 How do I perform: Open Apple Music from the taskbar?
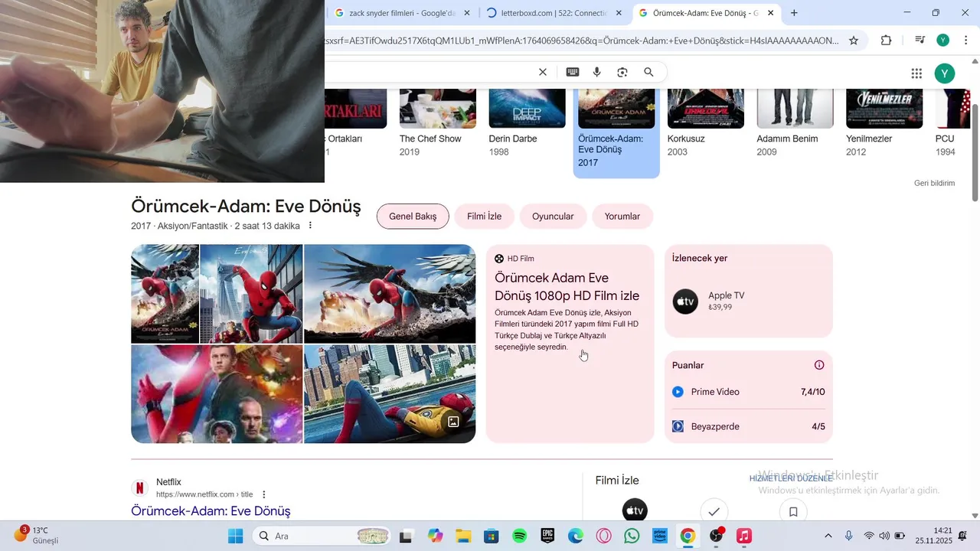[744, 536]
